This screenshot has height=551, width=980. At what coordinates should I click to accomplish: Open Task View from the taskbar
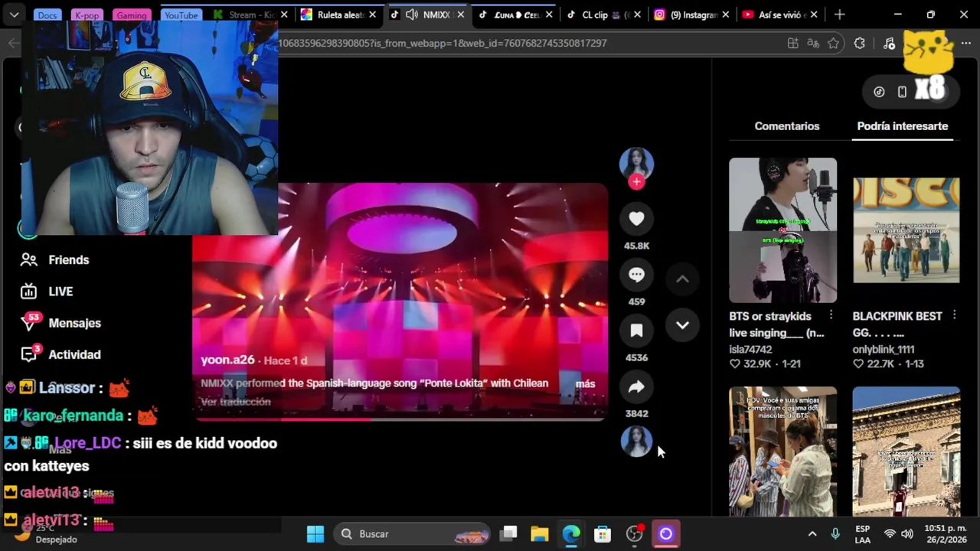(509, 534)
